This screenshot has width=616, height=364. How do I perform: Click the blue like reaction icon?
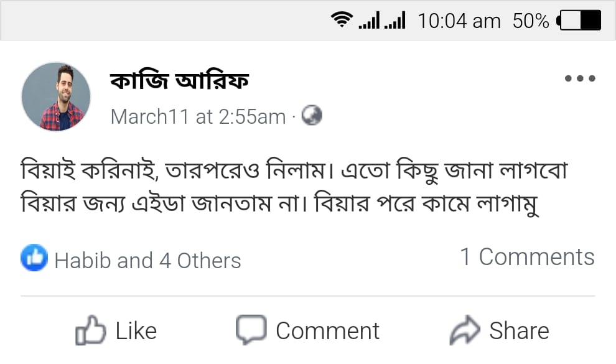click(34, 258)
